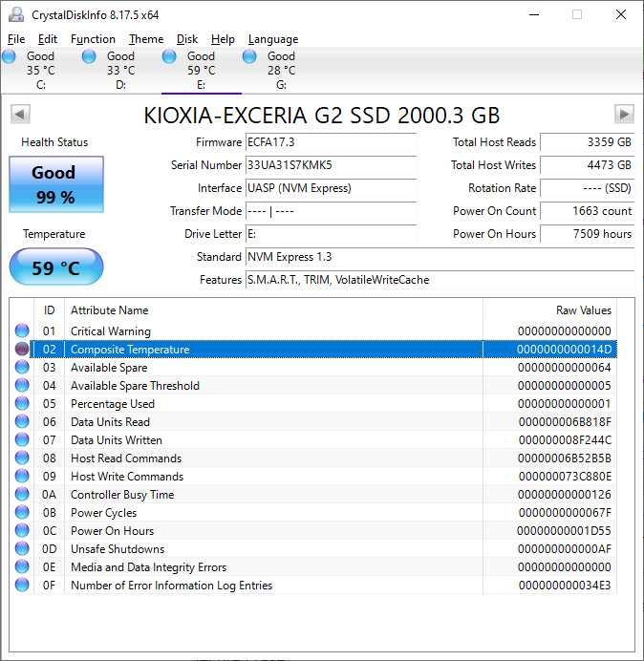This screenshot has height=661, width=644.
Task: Click the ID column header
Action: pyautogui.click(x=49, y=310)
